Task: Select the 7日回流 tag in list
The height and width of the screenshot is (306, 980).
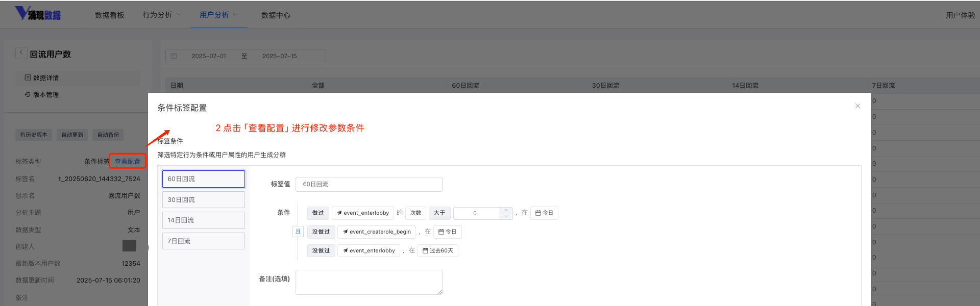Action: [x=204, y=241]
